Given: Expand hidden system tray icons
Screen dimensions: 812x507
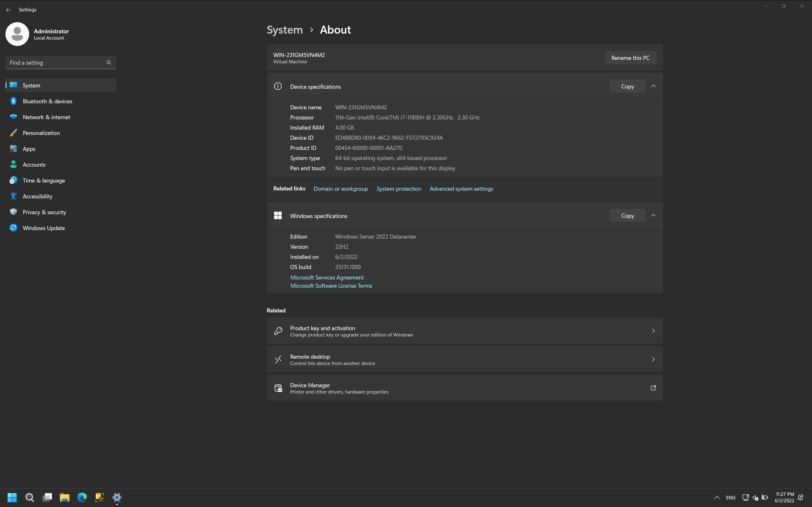Looking at the screenshot, I should tap(717, 497).
